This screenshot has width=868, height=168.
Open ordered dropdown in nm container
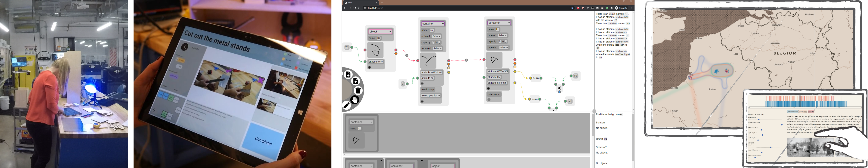pyautogui.click(x=437, y=36)
